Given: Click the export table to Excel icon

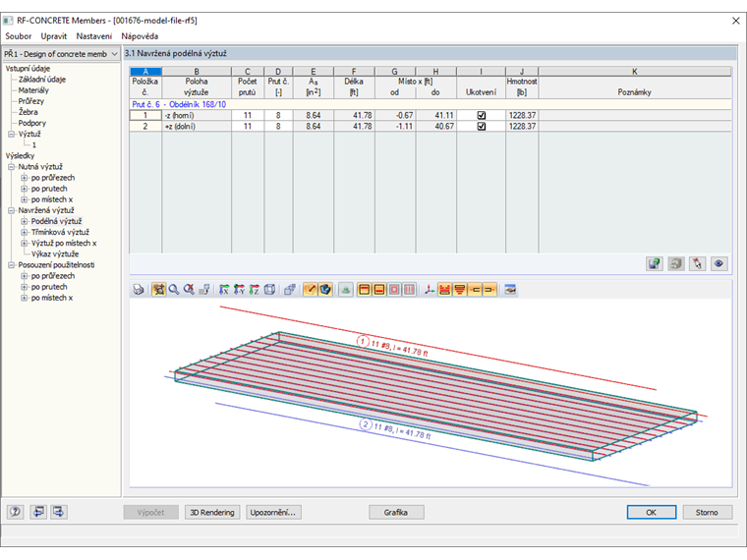Looking at the screenshot, I should (655, 263).
